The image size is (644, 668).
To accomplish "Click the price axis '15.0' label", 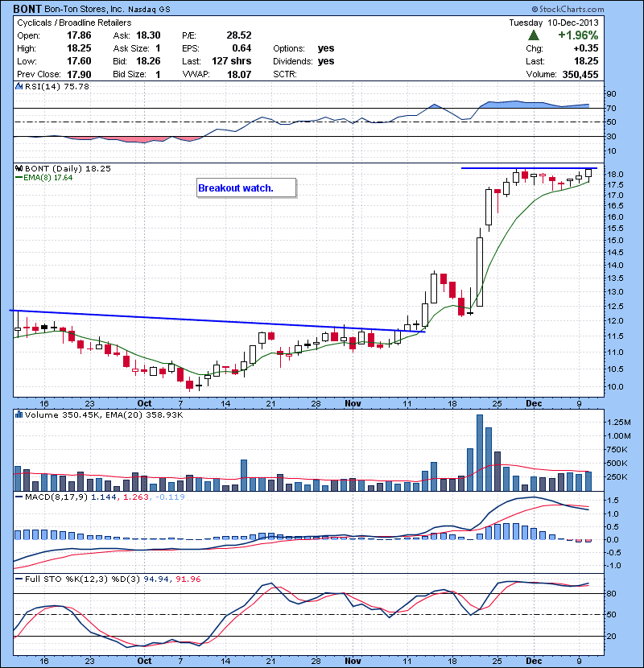I will 615,241.
